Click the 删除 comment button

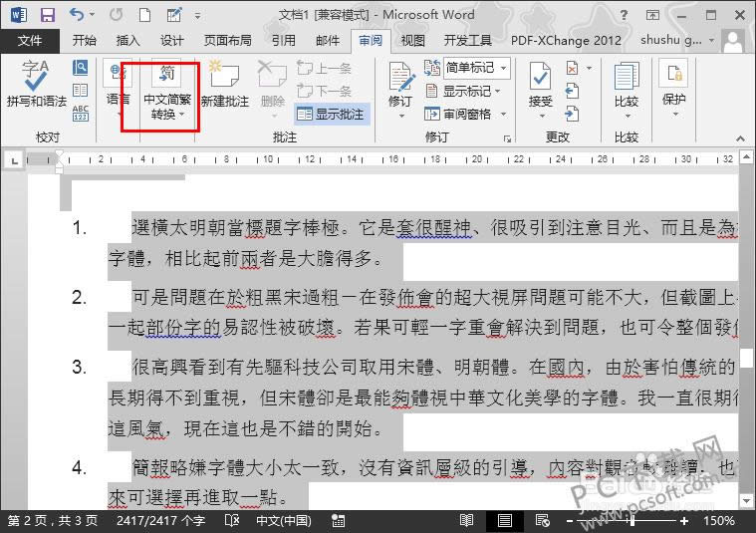(273, 90)
